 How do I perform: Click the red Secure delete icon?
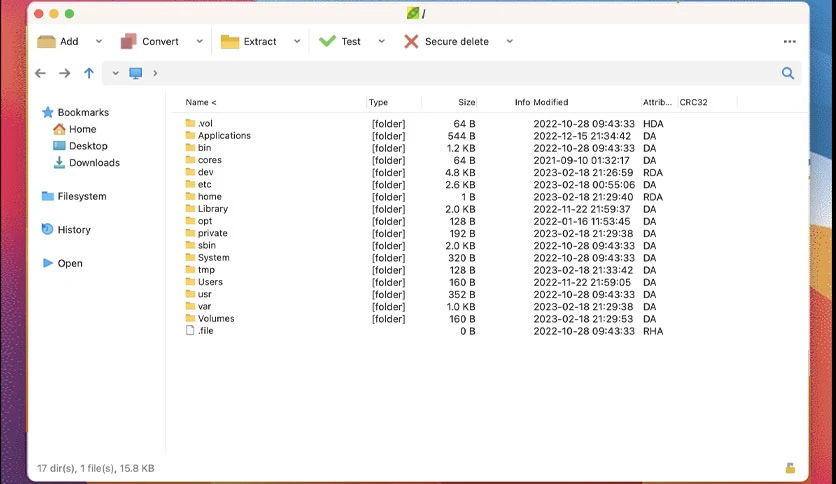pos(411,41)
